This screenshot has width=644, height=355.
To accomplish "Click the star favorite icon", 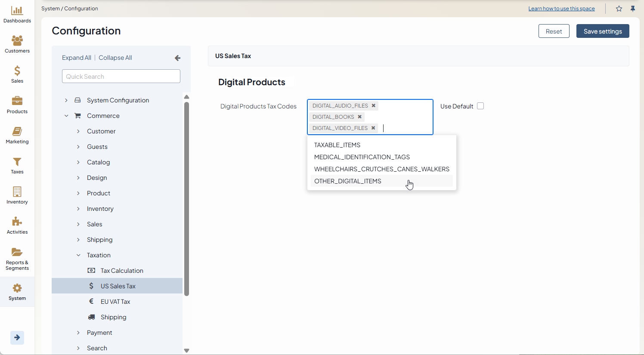I will [x=619, y=9].
